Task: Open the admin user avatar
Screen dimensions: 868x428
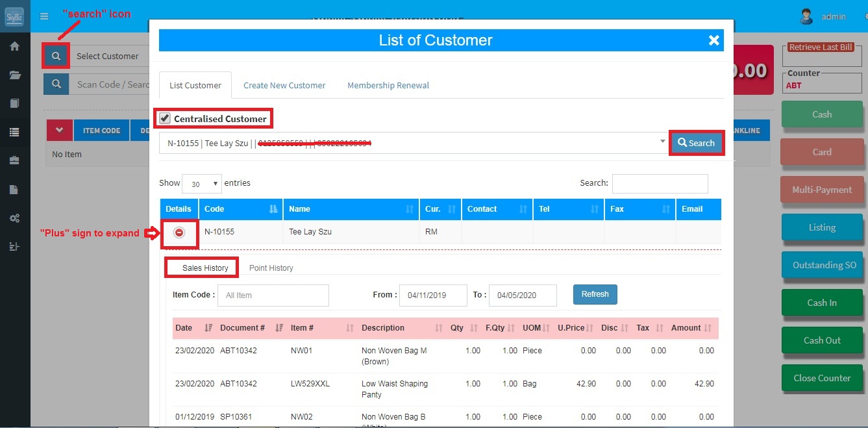Action: 806,16
